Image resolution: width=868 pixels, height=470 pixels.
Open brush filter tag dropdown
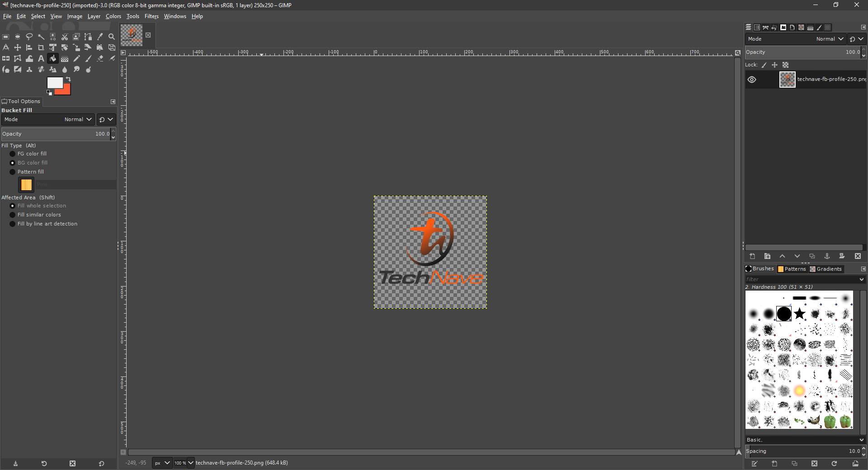click(862, 279)
